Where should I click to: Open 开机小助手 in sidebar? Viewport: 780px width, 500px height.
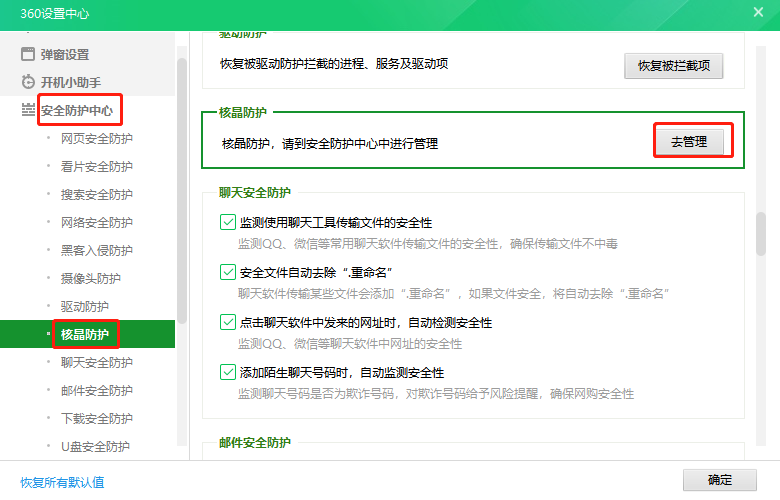tap(71, 82)
